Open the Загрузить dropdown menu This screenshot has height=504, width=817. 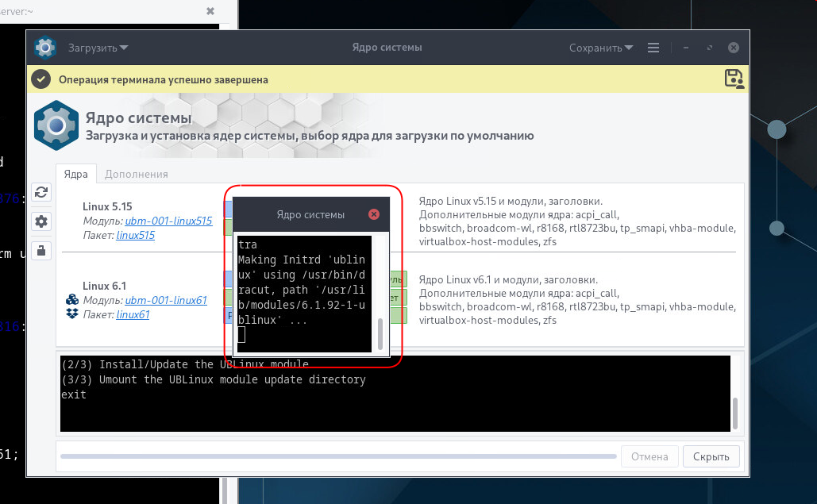98,48
